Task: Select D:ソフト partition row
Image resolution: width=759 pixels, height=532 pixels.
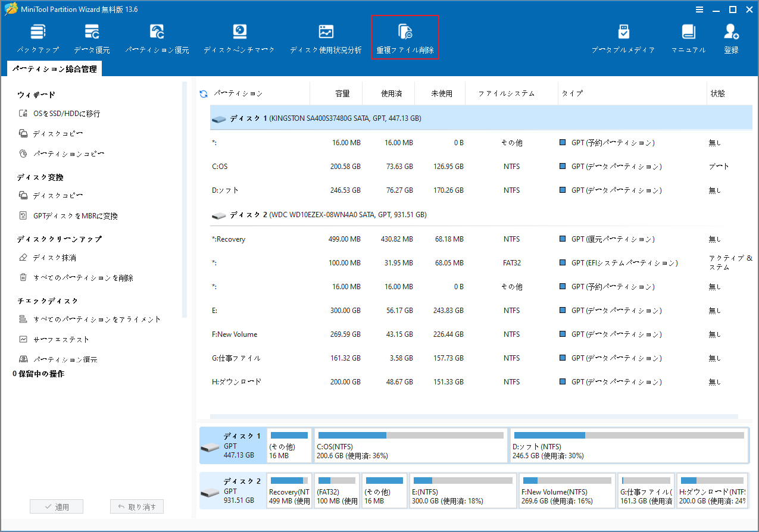Action: tap(481, 190)
